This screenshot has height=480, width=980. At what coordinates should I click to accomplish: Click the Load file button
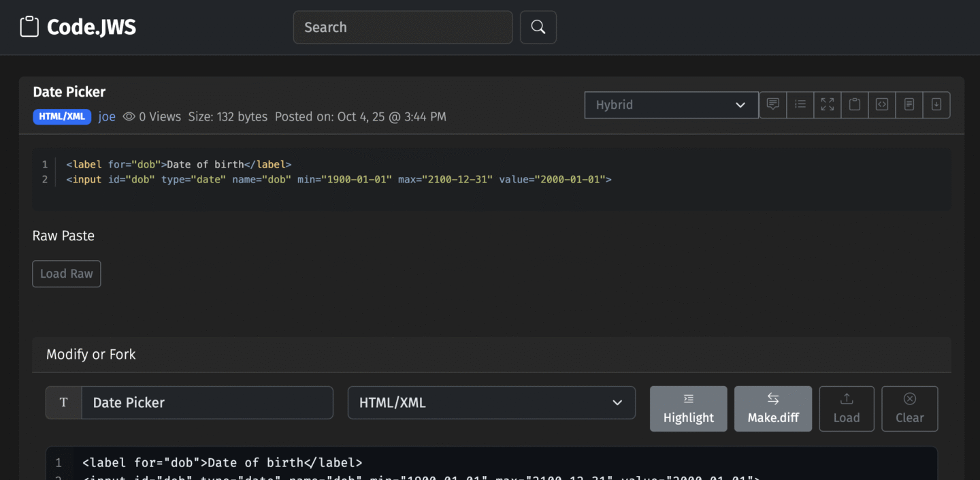point(847,409)
